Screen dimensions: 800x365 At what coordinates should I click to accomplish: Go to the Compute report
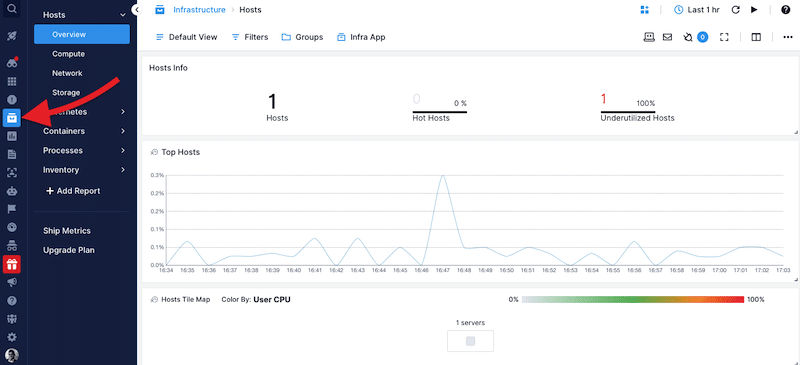(68, 54)
